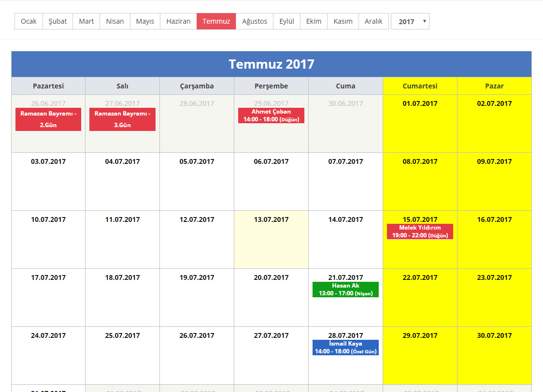Select the day 04.07.2017

pyautogui.click(x=122, y=182)
